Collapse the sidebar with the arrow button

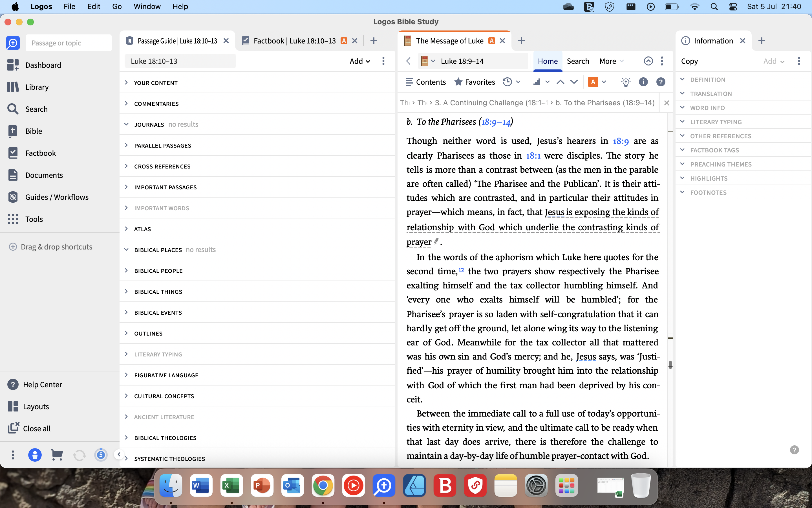coord(119,454)
